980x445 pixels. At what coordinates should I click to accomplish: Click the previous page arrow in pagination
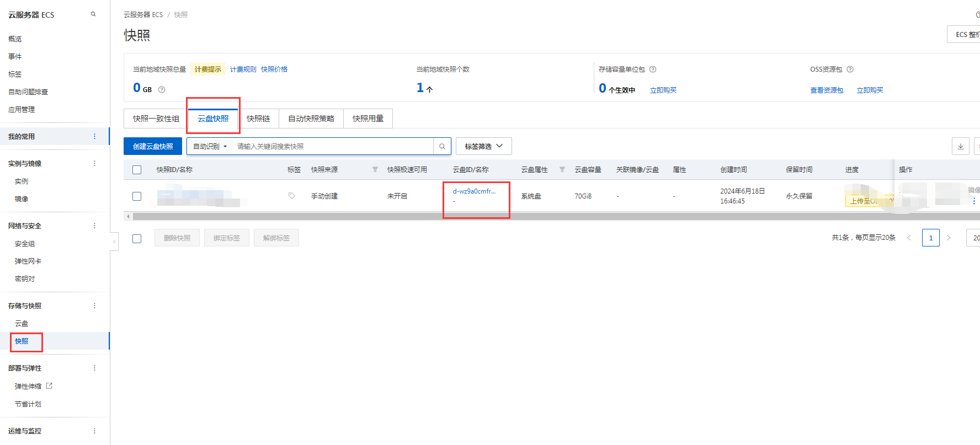click(x=909, y=238)
